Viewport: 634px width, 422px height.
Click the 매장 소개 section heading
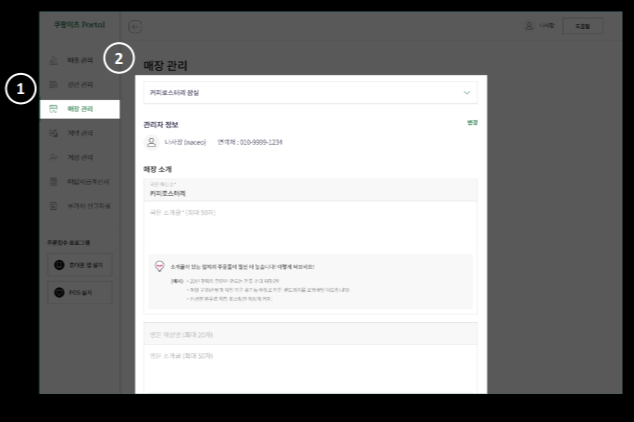point(158,169)
